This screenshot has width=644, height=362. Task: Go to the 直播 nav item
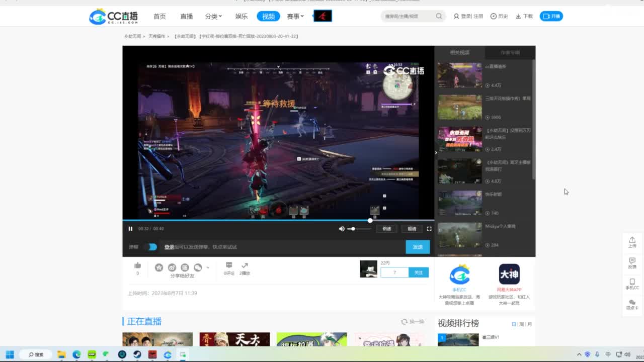coord(187,16)
